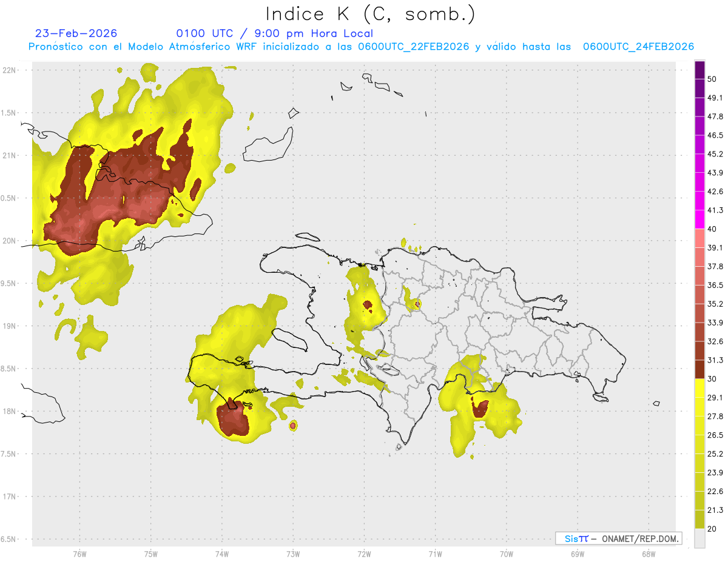Click the "36.5" color scale value

(x=715, y=285)
